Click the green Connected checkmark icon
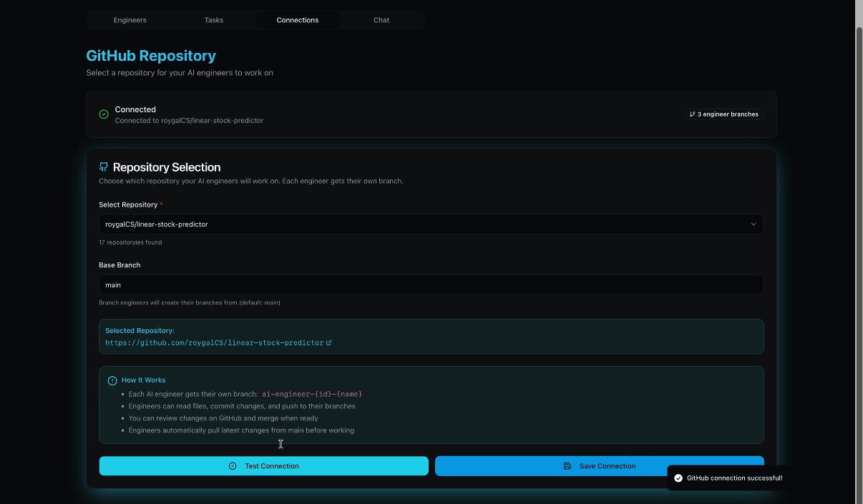This screenshot has width=863, height=504. [104, 114]
